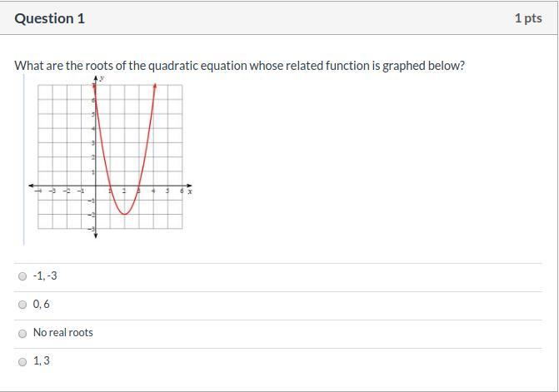559x392 pixels.
Task: Select the "No real roots" radio button
Action: pyautogui.click(x=22, y=333)
